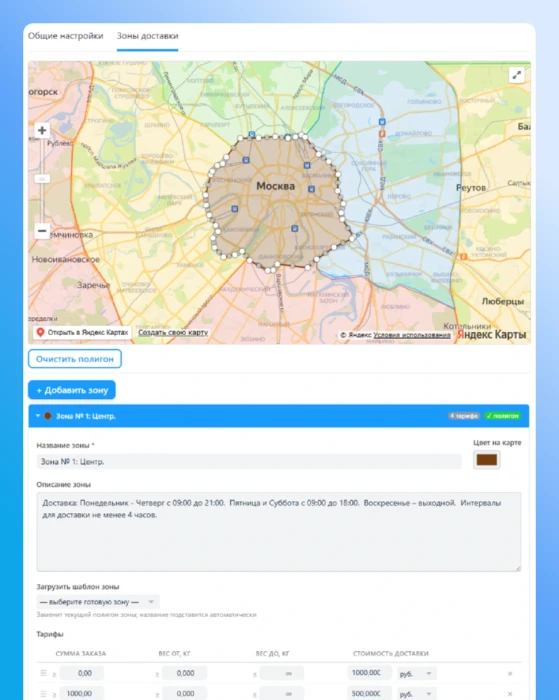Zoom in the map with plus button
The height and width of the screenshot is (700, 559).
[42, 130]
